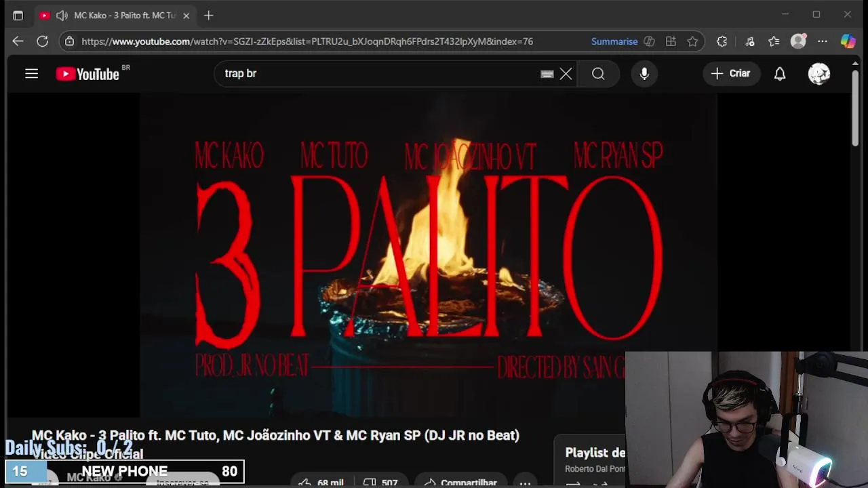
Task: Open YouTube notifications bell
Action: point(780,74)
